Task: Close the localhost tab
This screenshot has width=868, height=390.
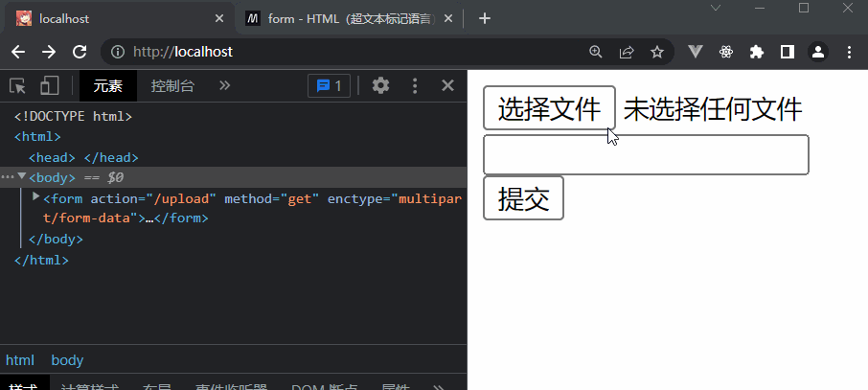Action: click(x=219, y=18)
